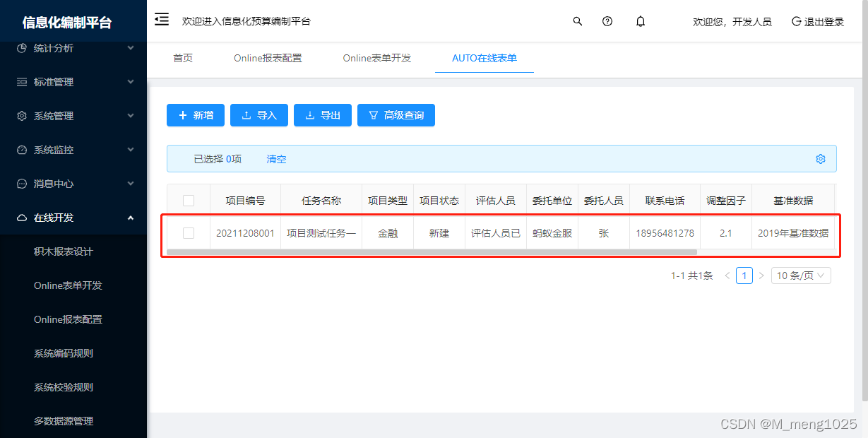
Task: Click the 新增 button
Action: click(196, 114)
